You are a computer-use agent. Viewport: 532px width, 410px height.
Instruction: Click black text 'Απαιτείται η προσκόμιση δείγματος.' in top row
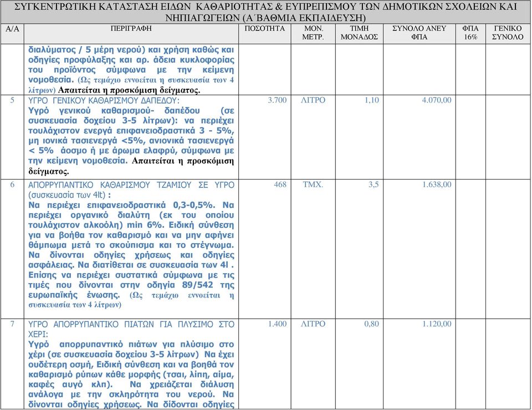[129, 90]
